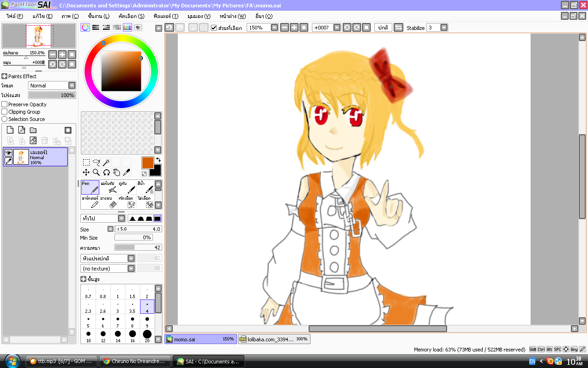Image resolution: width=588 pixels, height=368 pixels.
Task: Open the Filter menu (ฟิลเตอร์)
Action: (x=166, y=16)
